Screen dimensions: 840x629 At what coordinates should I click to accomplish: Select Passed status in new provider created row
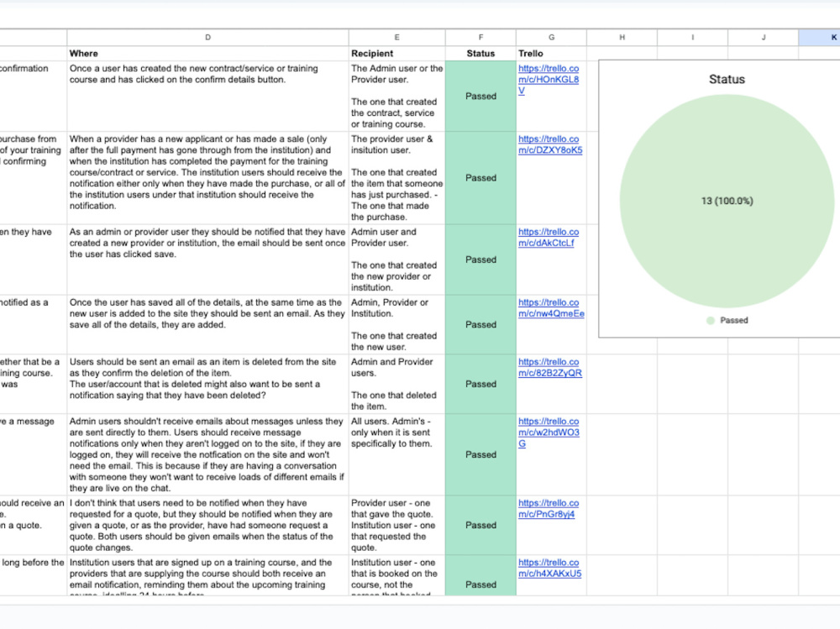480,259
